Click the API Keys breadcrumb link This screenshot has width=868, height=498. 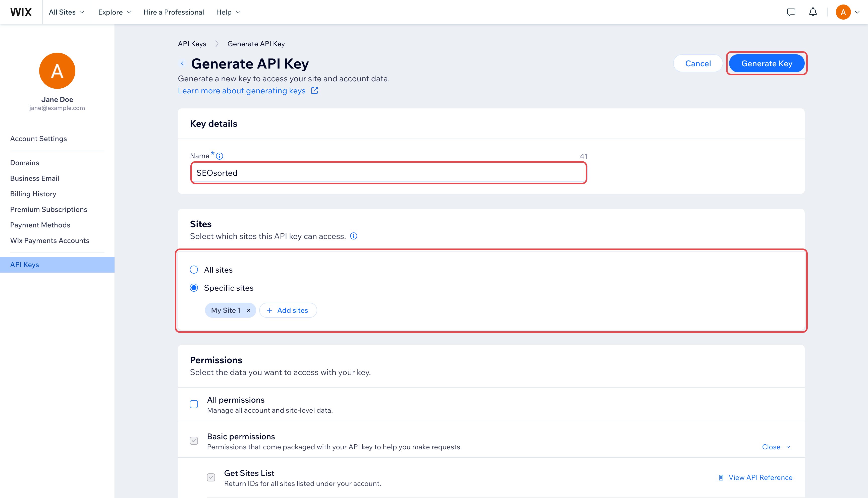click(192, 44)
